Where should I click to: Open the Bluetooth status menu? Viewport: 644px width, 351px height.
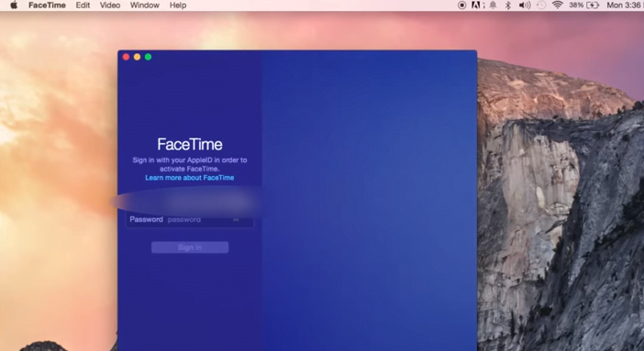pos(507,5)
